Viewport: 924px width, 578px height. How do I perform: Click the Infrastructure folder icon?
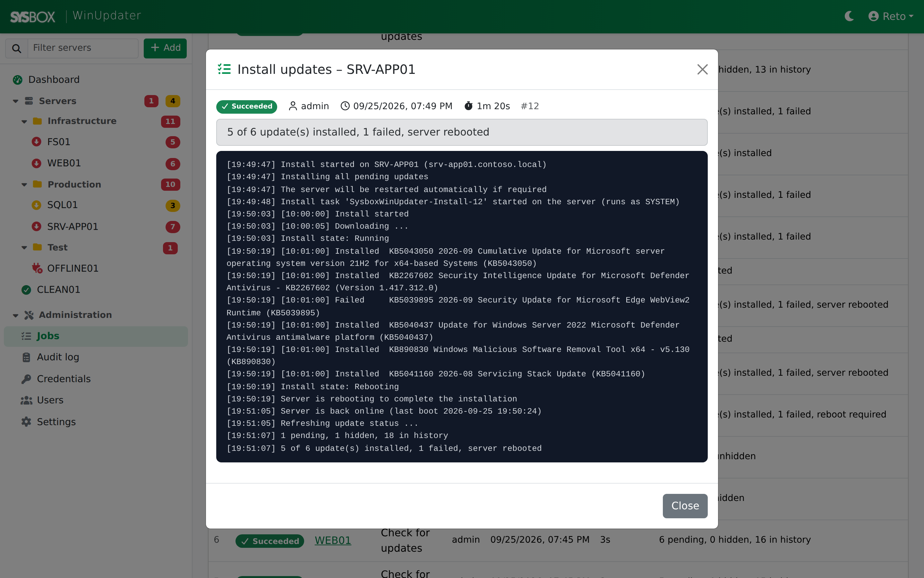pos(38,121)
